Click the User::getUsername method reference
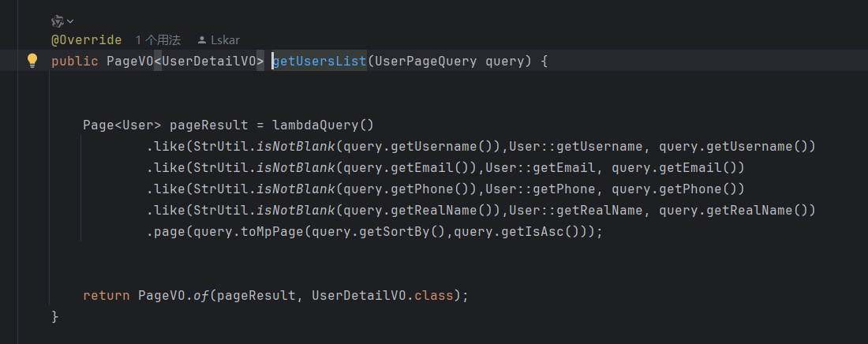The width and height of the screenshot is (868, 344). (576, 147)
